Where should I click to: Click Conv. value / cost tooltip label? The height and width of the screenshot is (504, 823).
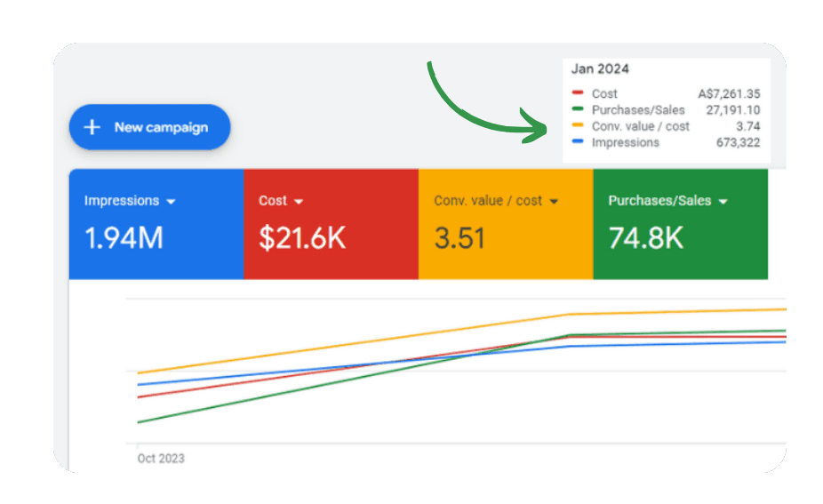[x=640, y=126]
